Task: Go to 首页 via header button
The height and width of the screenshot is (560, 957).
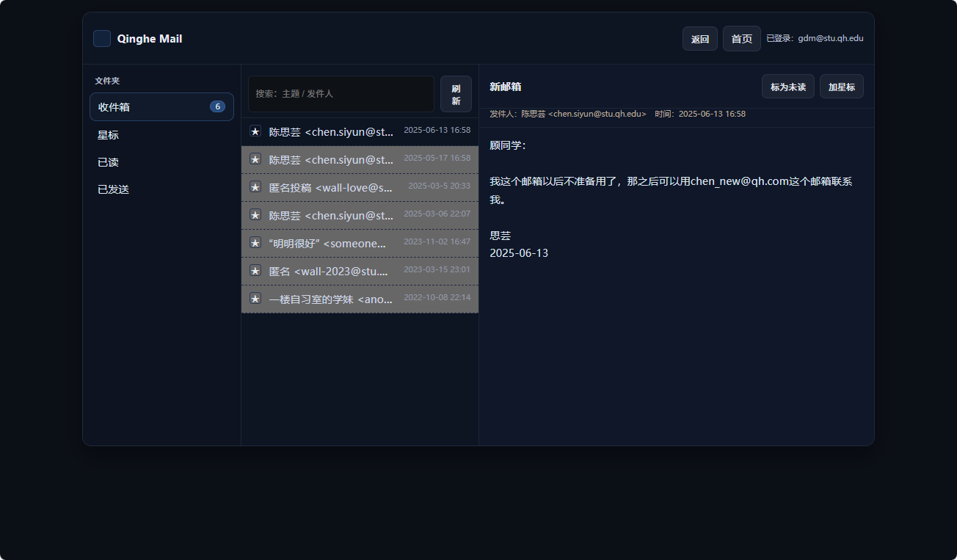Action: (x=741, y=39)
